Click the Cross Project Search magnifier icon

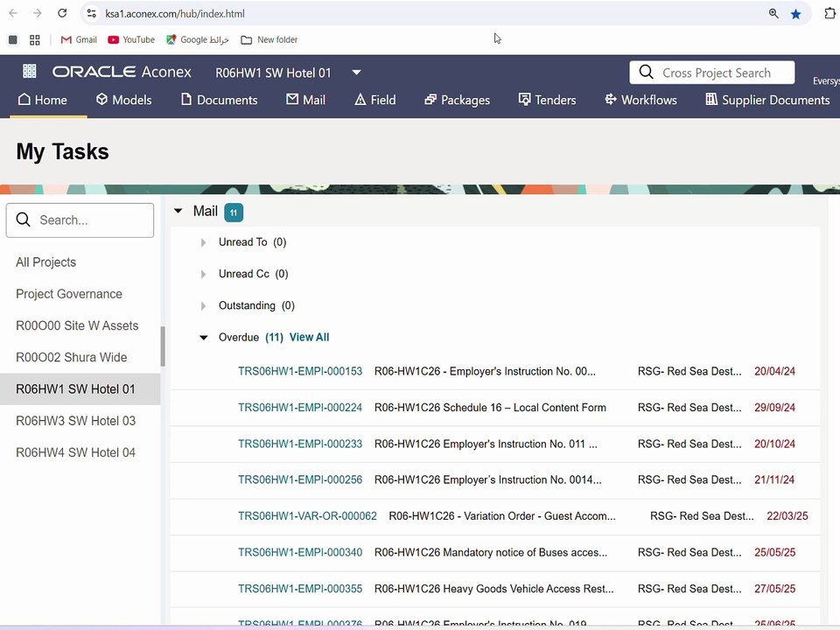[646, 73]
